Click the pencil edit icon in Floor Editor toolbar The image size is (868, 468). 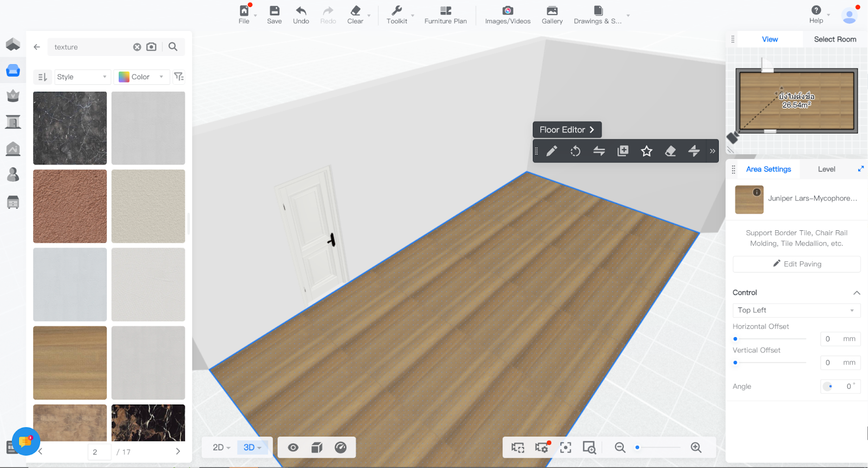click(x=552, y=151)
